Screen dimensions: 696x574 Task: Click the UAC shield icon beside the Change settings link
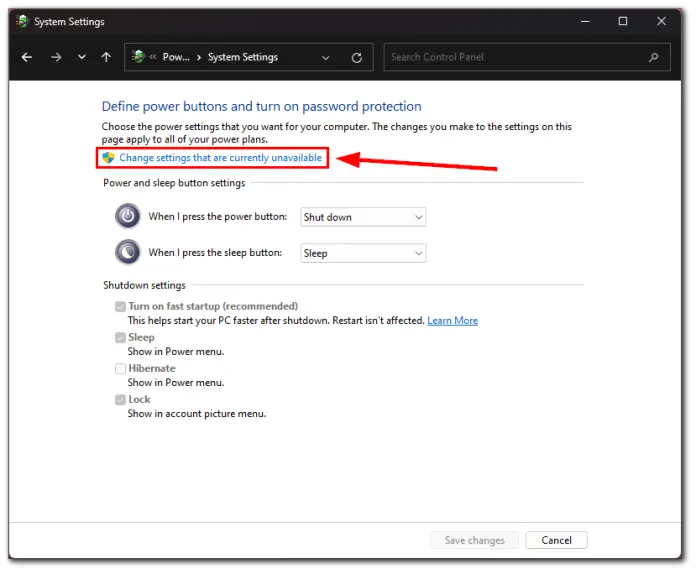click(108, 158)
